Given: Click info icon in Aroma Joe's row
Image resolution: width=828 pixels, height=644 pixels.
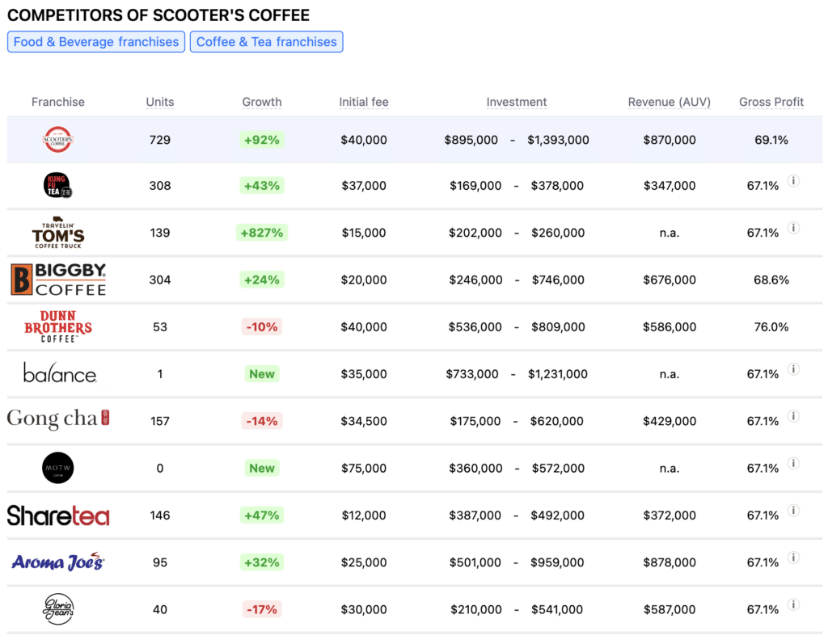Looking at the screenshot, I should point(793,558).
